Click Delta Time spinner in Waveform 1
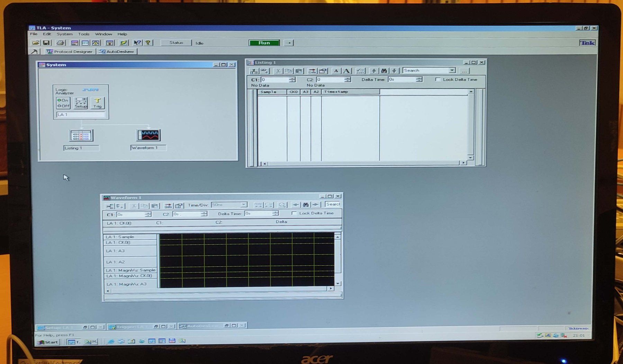This screenshot has width=623, height=364. 275,213
